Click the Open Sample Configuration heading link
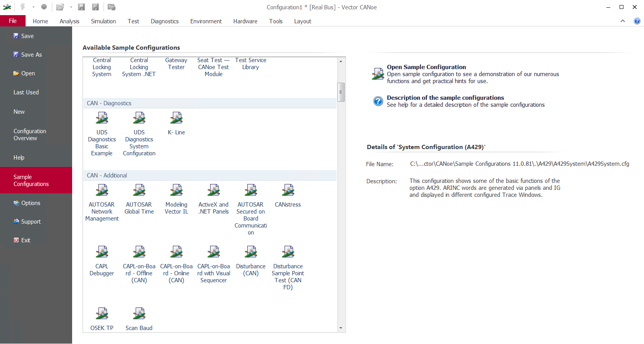This screenshot has width=644, height=344. click(426, 67)
